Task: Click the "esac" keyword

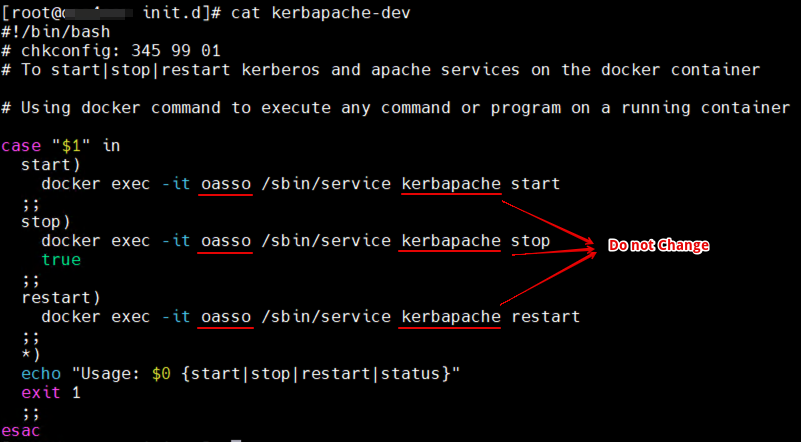Action: [20, 430]
